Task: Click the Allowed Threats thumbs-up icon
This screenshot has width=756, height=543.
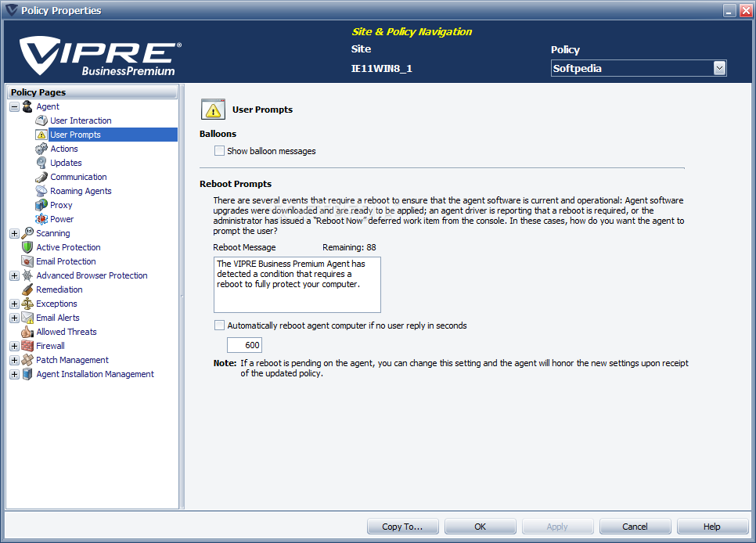Action: pos(27,332)
